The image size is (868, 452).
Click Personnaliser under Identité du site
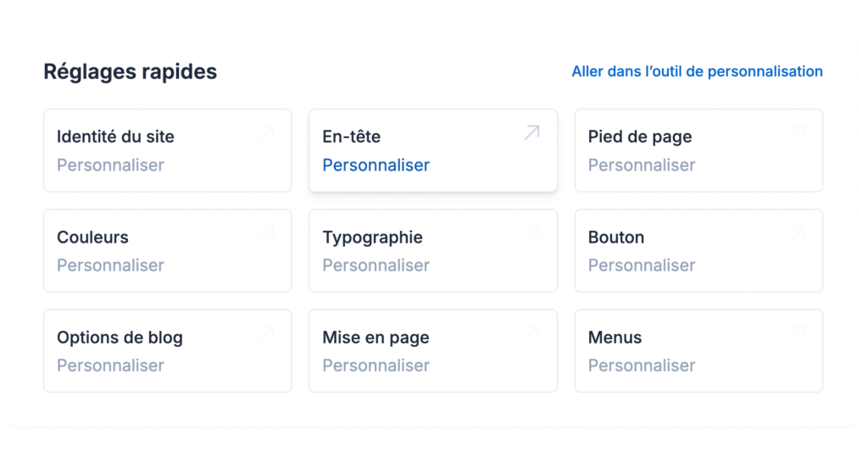point(110,165)
